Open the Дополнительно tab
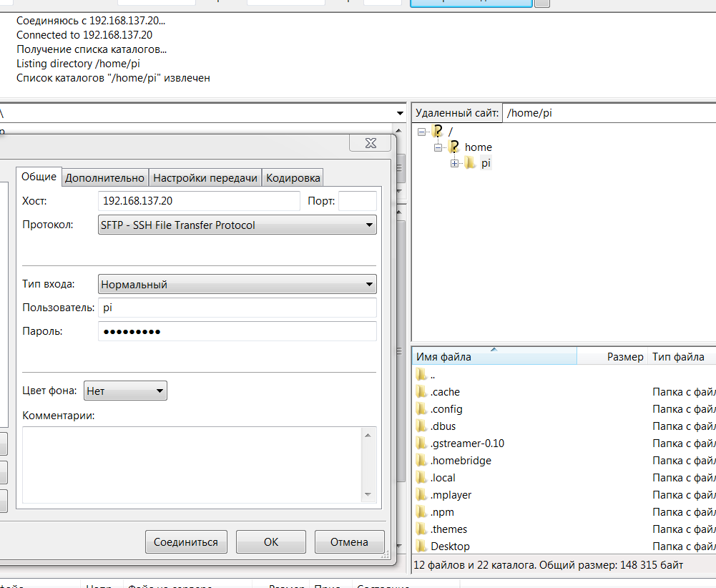Screen dimensions: 716x588 click(x=104, y=178)
